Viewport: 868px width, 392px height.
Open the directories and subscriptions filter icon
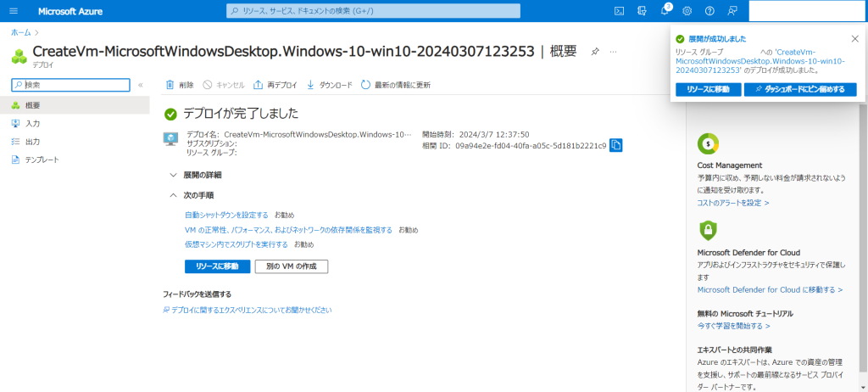(x=643, y=11)
